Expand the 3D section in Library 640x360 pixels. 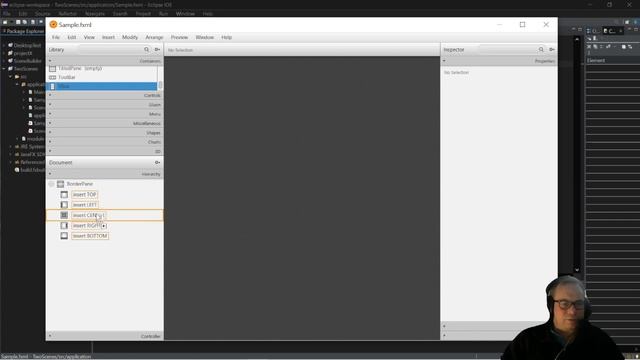tap(105, 151)
